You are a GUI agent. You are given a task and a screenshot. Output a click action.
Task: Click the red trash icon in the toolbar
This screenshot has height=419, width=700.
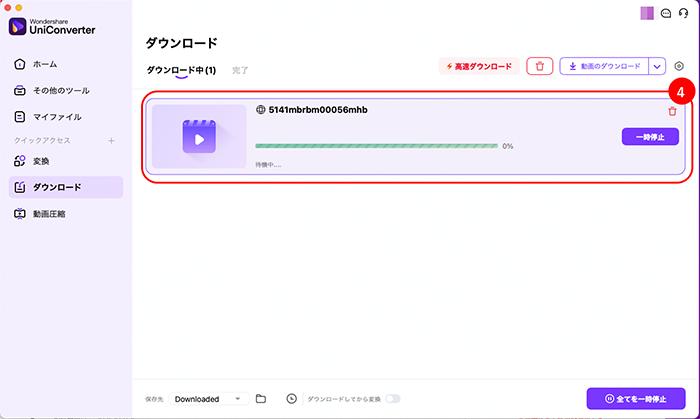click(x=539, y=66)
